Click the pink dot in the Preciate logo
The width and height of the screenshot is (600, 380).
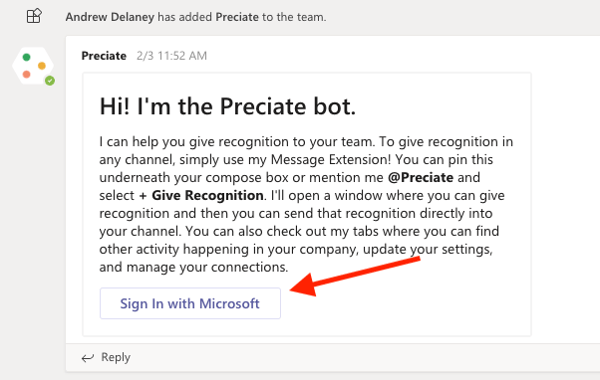pos(26,74)
